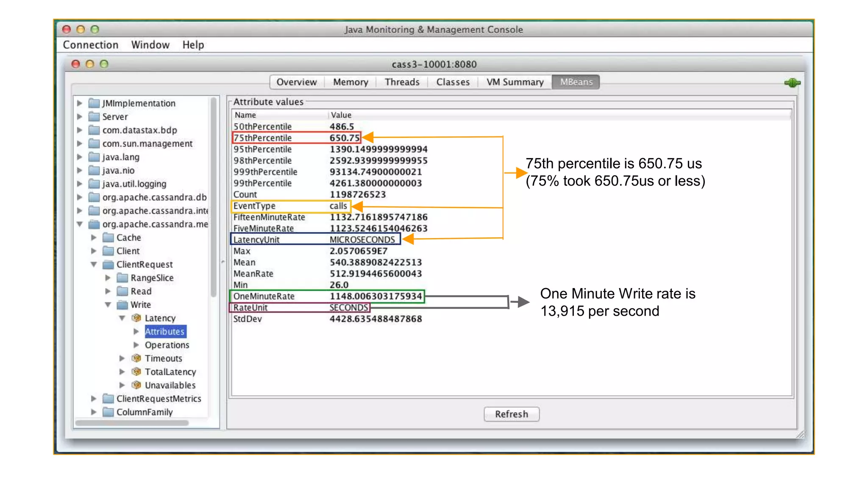Click the java.lang folder icon
This screenshot has height=488, width=868.
coord(94,157)
